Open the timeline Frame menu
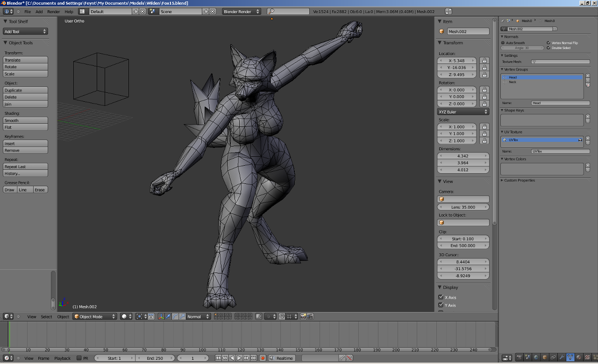Screen dimensions: 598x364 pyautogui.click(x=43, y=358)
